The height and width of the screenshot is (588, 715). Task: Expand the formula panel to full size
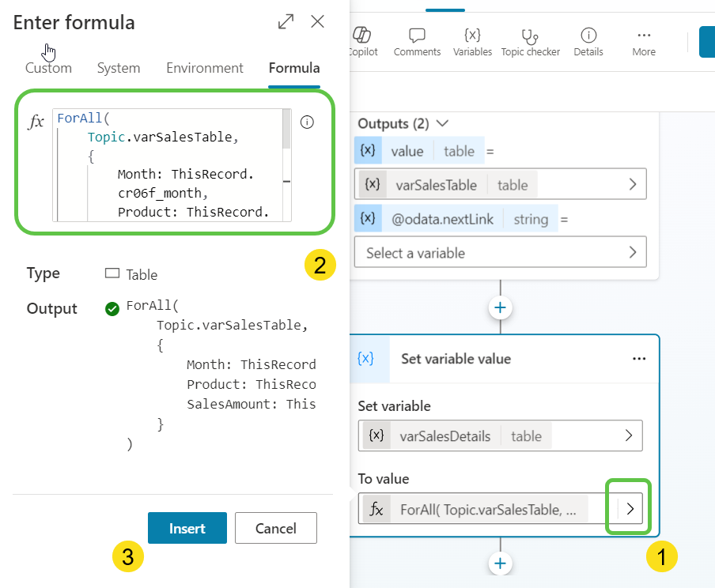(x=286, y=22)
